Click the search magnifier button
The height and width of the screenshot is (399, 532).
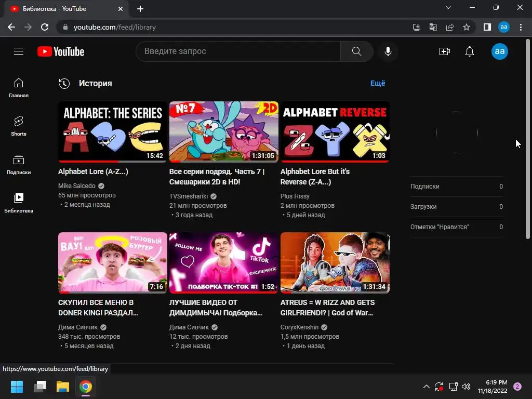pyautogui.click(x=356, y=51)
